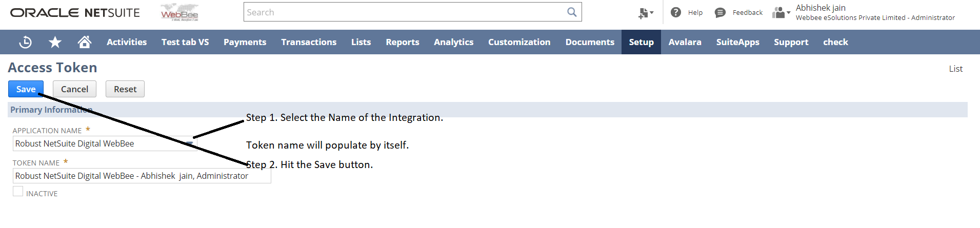Open the Activities menu
980x228 pixels.
click(x=127, y=42)
